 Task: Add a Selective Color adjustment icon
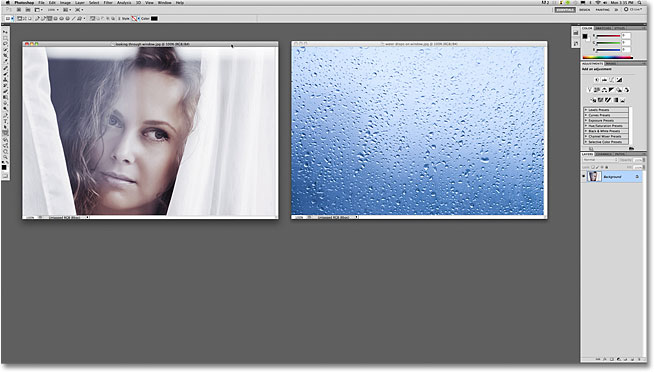(623, 100)
